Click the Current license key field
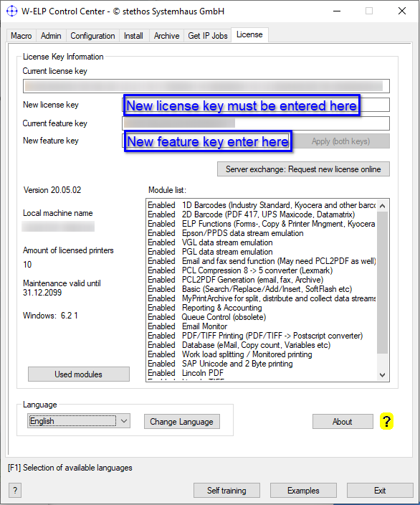The image size is (420, 505). tap(206, 86)
